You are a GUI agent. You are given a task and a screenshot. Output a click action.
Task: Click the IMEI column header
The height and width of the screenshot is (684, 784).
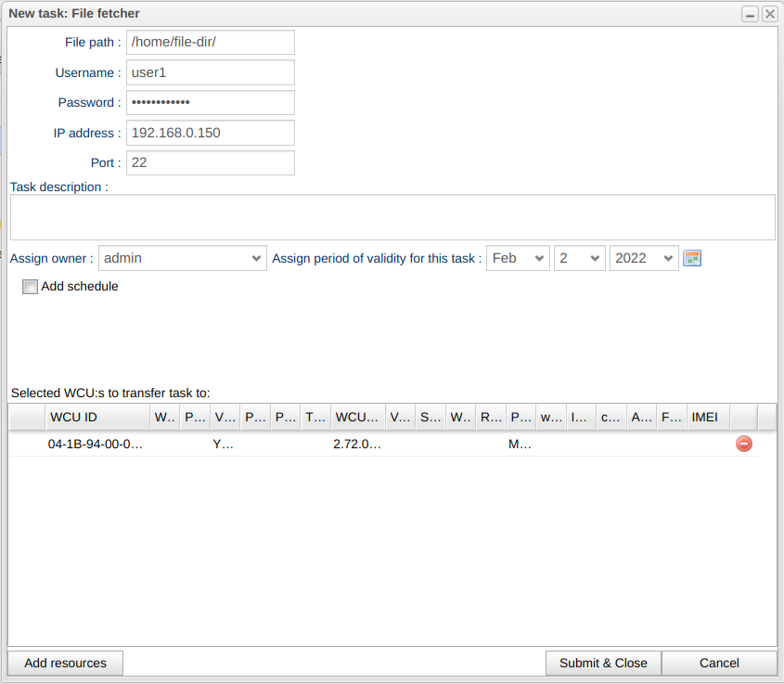(705, 418)
